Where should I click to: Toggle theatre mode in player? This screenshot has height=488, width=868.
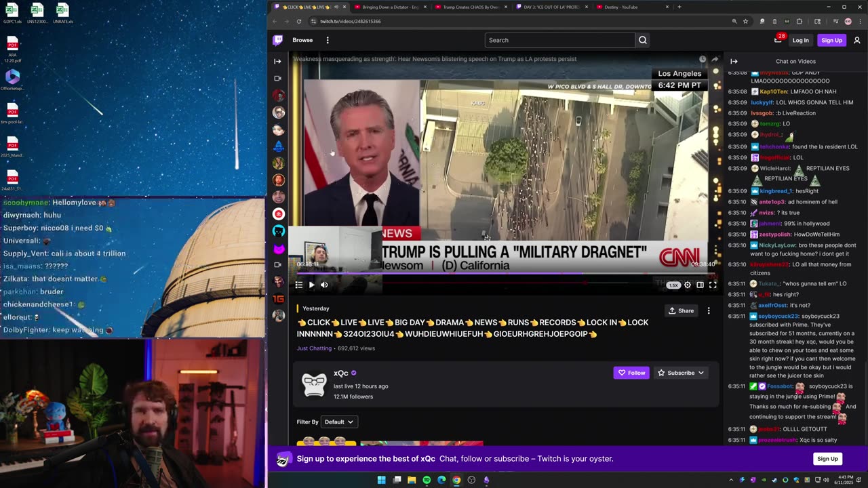(x=700, y=285)
